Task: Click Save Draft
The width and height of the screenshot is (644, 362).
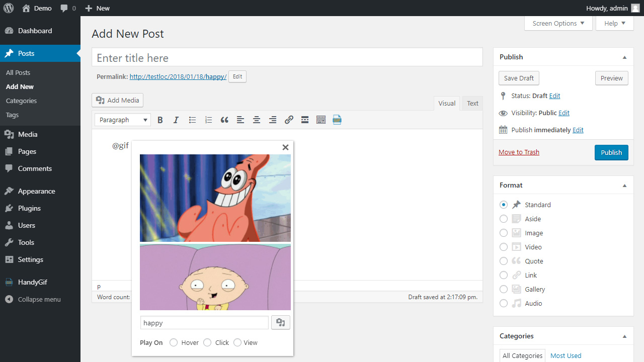Action: tap(519, 78)
